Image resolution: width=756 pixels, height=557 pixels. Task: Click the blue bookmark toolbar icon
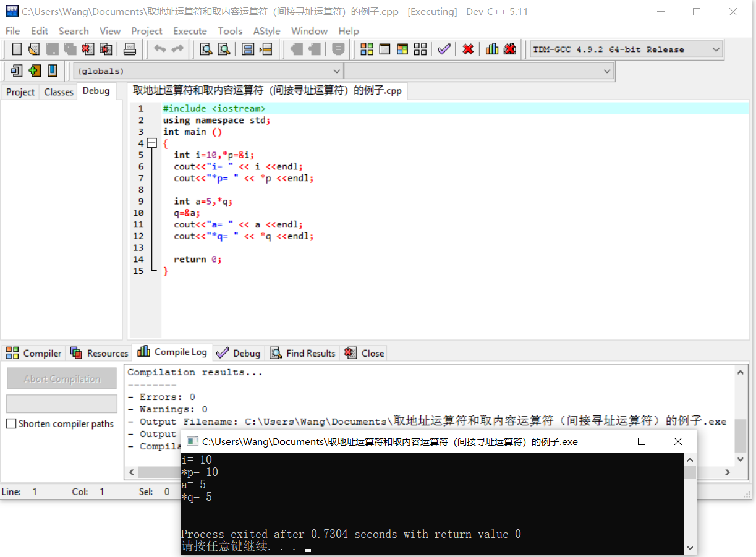tap(53, 70)
